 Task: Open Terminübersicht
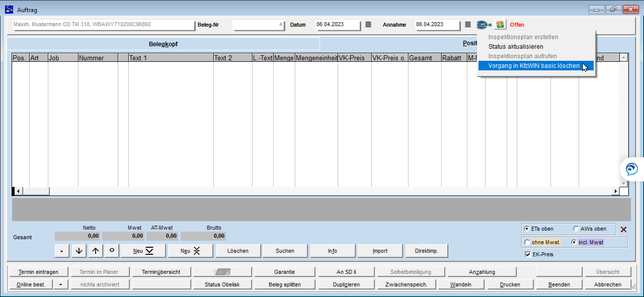tap(161, 272)
